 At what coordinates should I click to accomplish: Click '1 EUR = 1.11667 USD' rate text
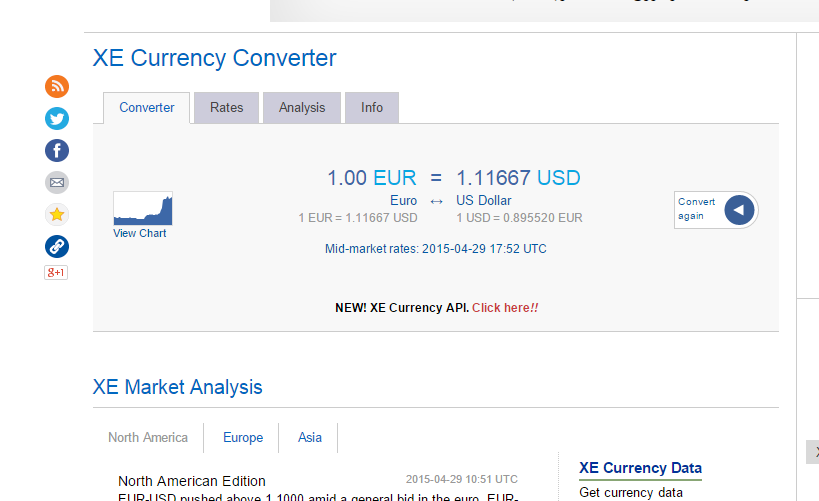(358, 218)
